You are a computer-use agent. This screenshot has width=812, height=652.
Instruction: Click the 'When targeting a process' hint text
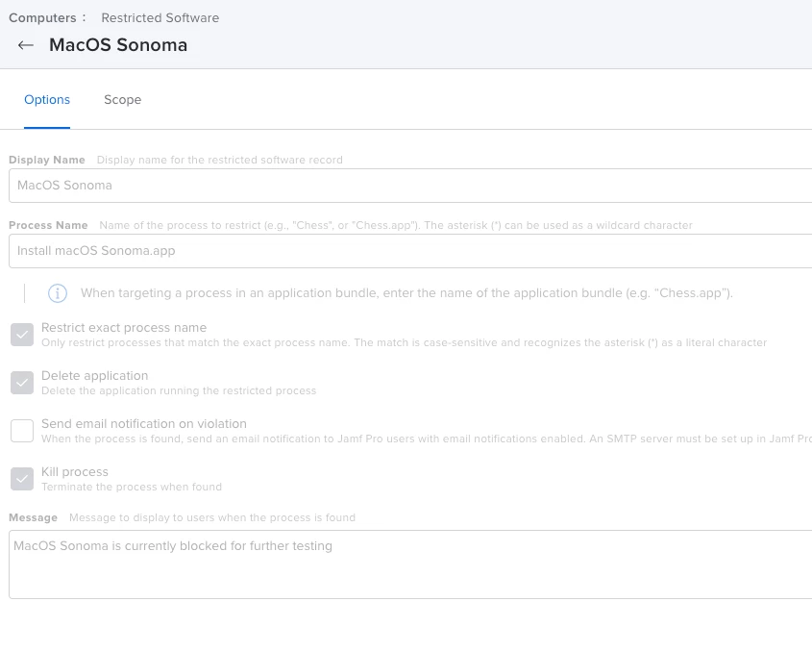[x=406, y=293]
